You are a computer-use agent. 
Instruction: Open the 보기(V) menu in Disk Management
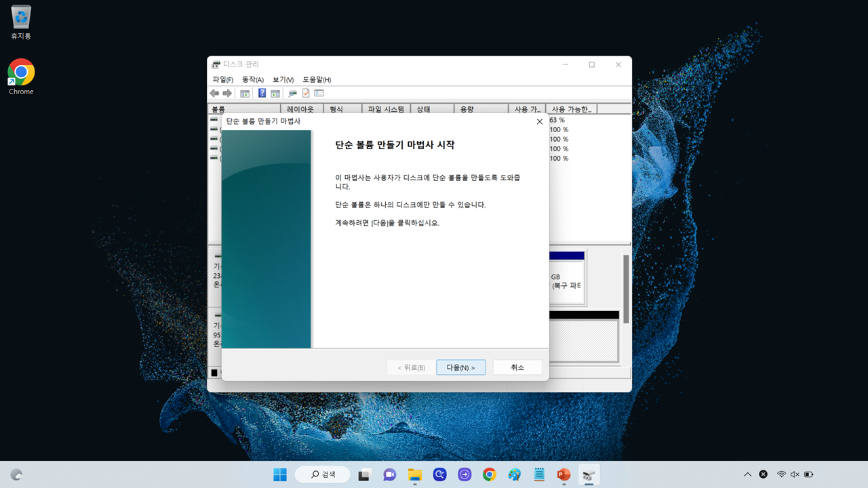click(x=282, y=79)
